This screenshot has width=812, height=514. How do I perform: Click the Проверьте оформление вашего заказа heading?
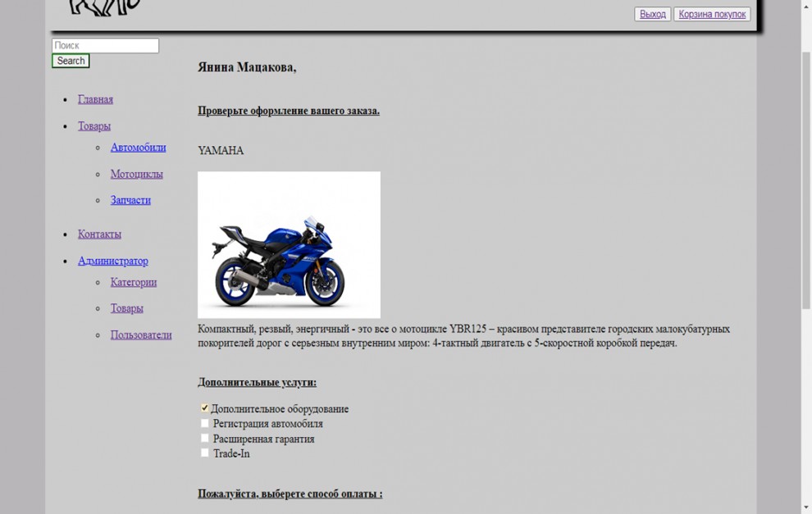pyautogui.click(x=289, y=111)
